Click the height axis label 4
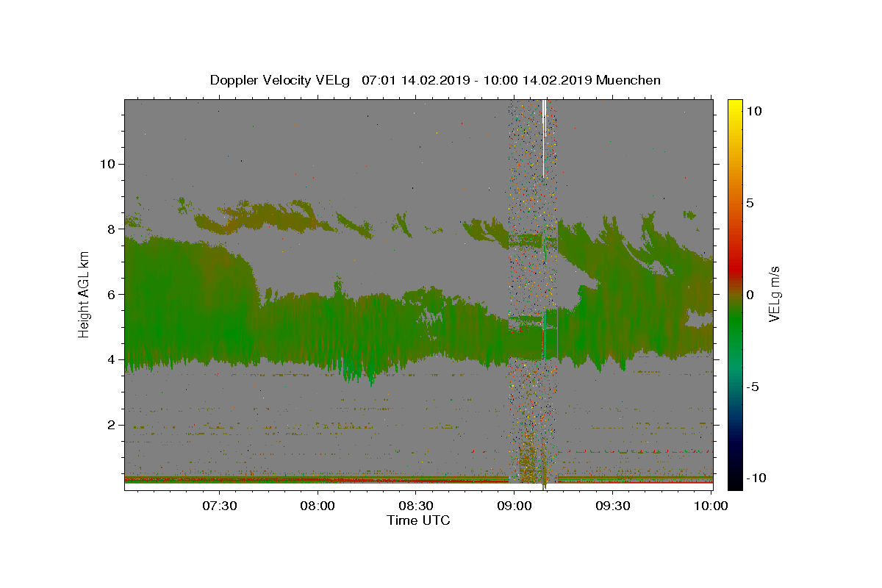The height and width of the screenshot is (588, 882). click(112, 359)
